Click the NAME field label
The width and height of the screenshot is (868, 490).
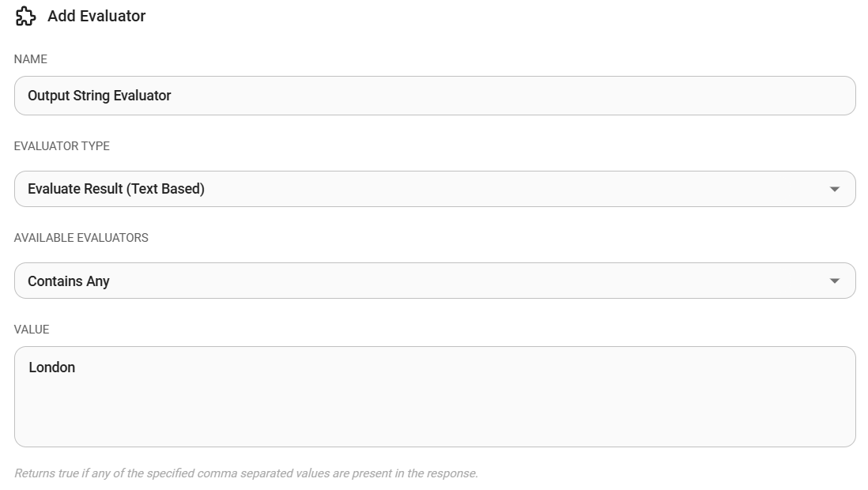pyautogui.click(x=31, y=59)
